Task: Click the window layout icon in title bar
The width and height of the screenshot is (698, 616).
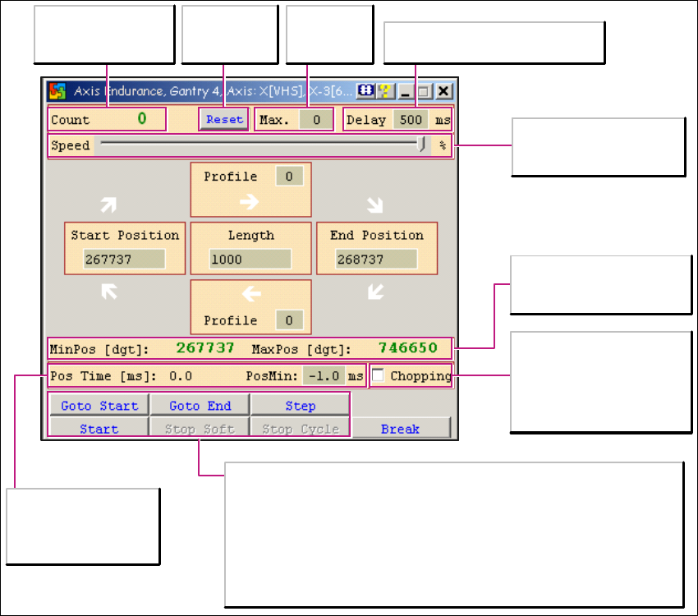Action: pos(365,90)
